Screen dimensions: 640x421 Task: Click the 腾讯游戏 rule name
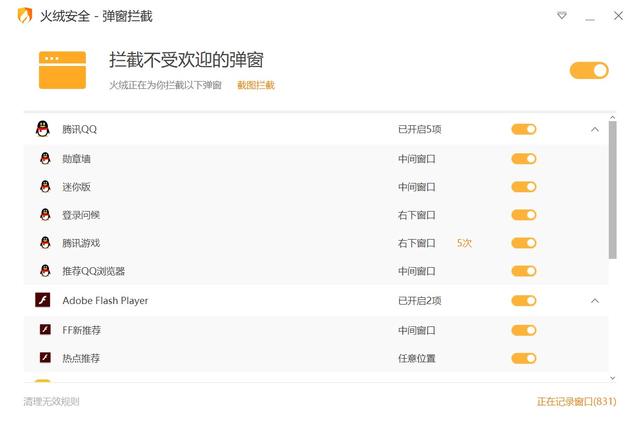coord(81,243)
